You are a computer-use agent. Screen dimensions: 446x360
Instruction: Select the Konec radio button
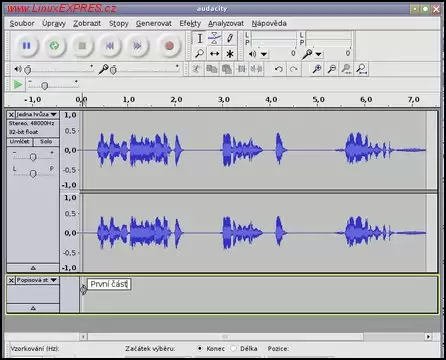pyautogui.click(x=199, y=349)
